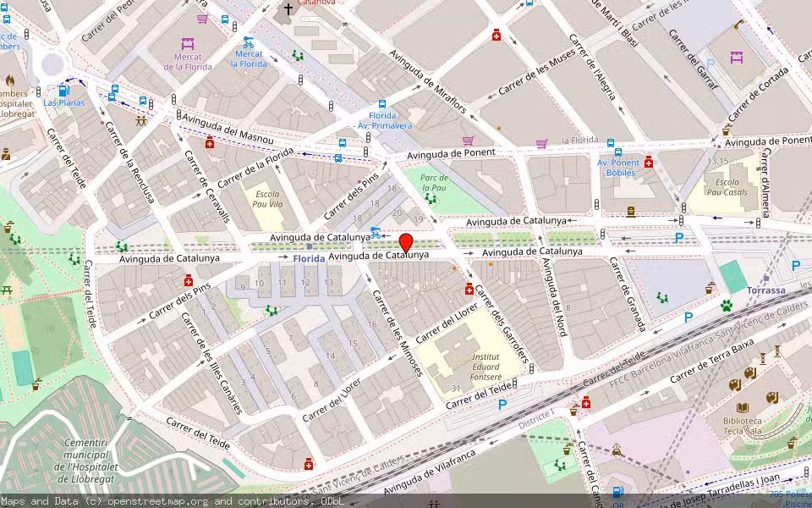This screenshot has height=508, width=812.
Task: Click bike rental icon above Mercat la Florida
Action: point(249,42)
